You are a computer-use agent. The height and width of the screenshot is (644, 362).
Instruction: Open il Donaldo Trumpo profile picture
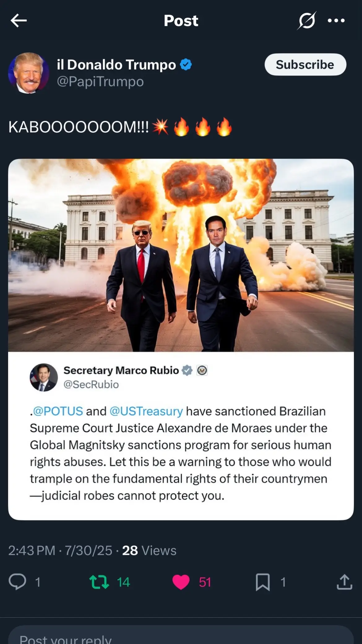tap(28, 73)
